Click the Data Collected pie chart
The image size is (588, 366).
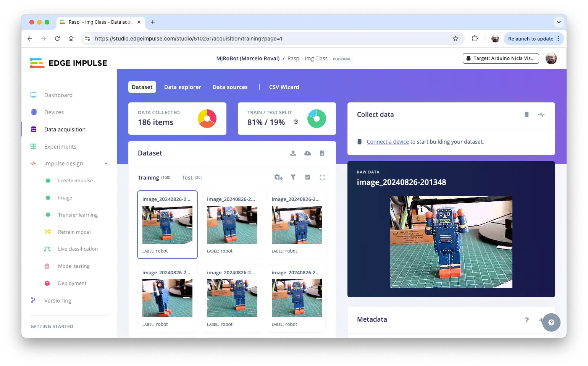pyautogui.click(x=207, y=118)
